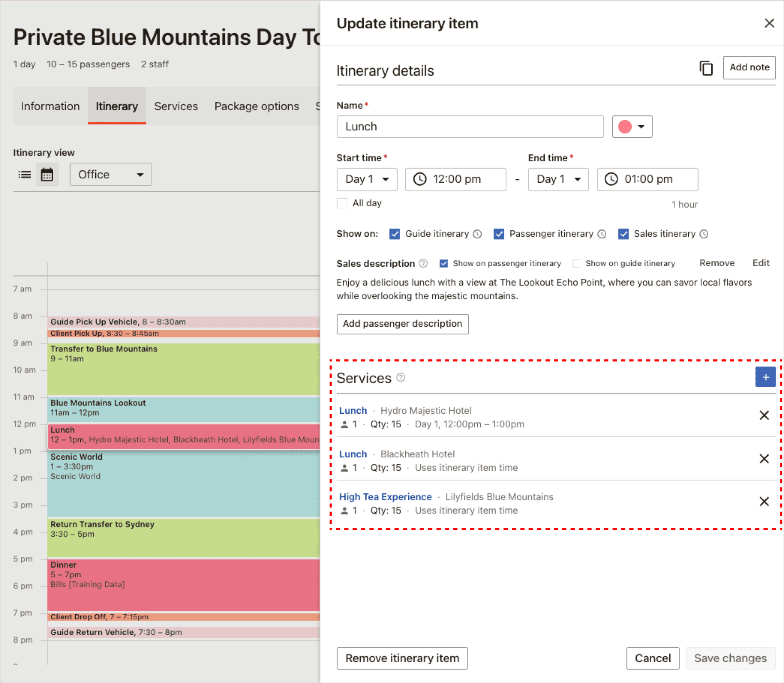The width and height of the screenshot is (784, 683).
Task: Remove the Blackheath Hotel lunch service
Action: [764, 459]
